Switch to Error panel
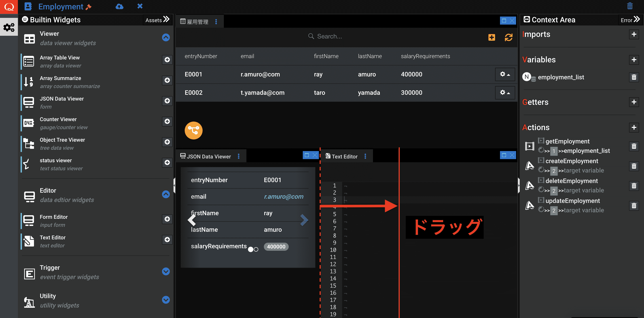Viewport: 644px width, 318px height. pyautogui.click(x=630, y=20)
